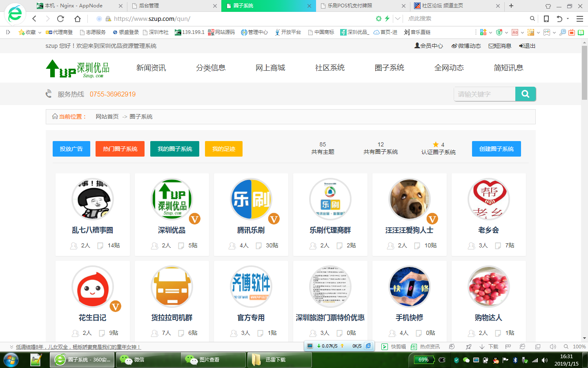Click the teal search magnifier button

[x=525, y=94]
